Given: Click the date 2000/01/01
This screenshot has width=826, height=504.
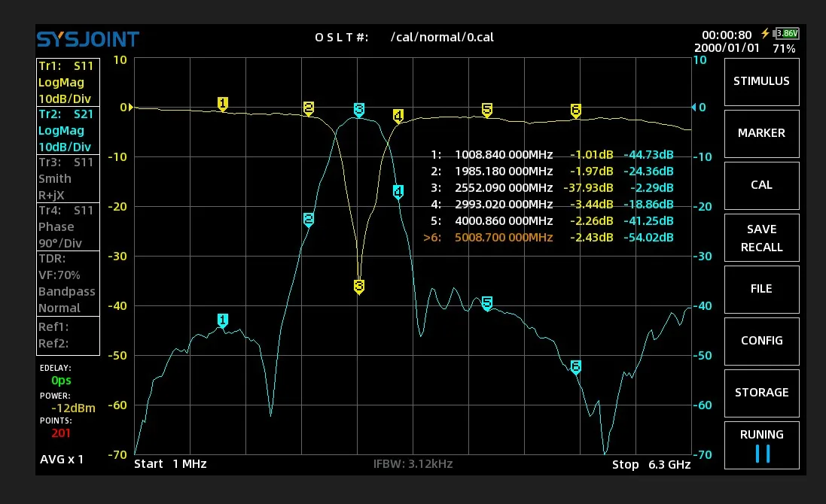Looking at the screenshot, I should (727, 48).
